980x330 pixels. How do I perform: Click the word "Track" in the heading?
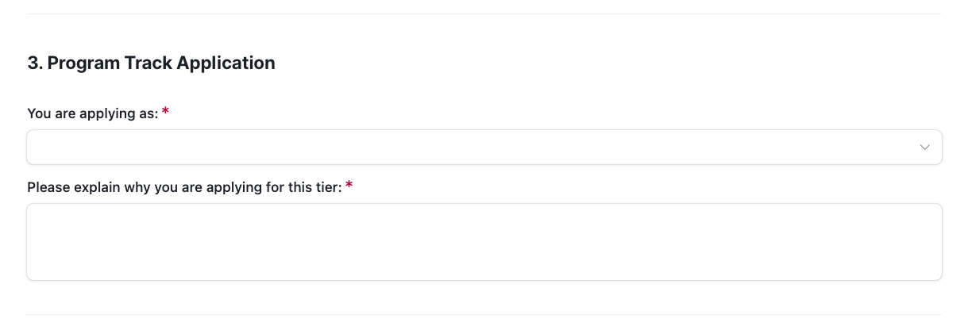[149, 63]
